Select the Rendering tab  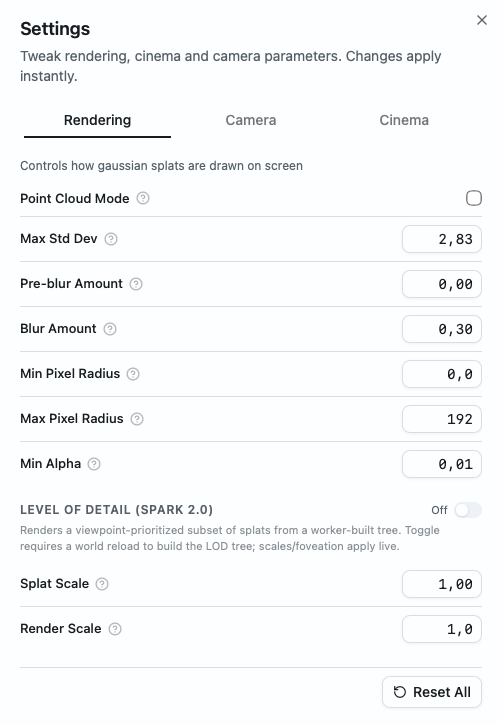[98, 120]
